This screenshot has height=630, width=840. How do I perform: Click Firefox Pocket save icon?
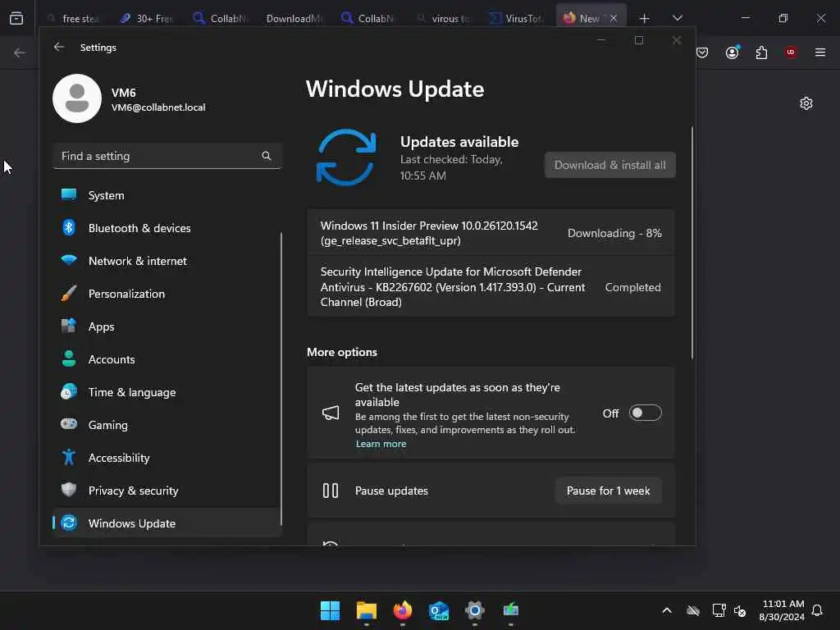pyautogui.click(x=703, y=52)
